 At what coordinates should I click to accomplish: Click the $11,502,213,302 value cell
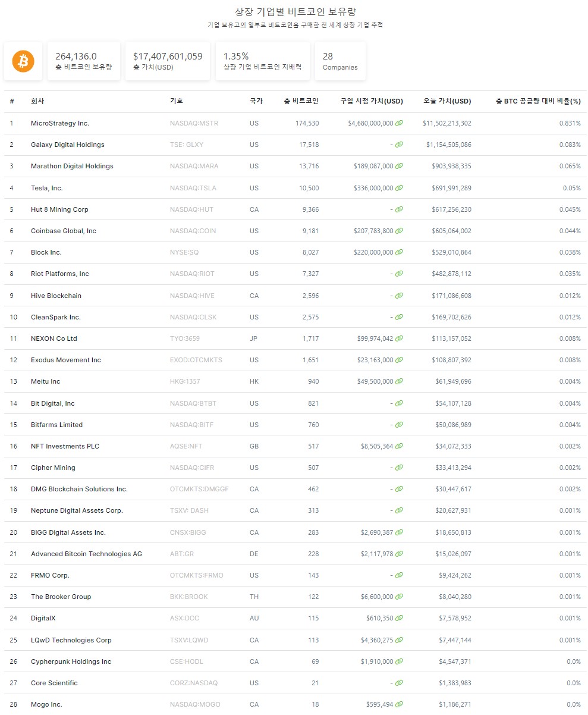[447, 123]
